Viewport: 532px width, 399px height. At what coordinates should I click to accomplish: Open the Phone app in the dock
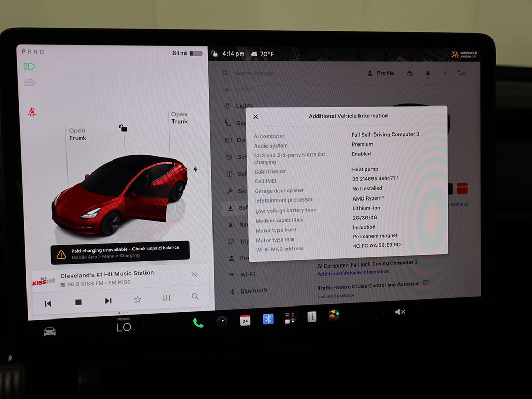(198, 323)
